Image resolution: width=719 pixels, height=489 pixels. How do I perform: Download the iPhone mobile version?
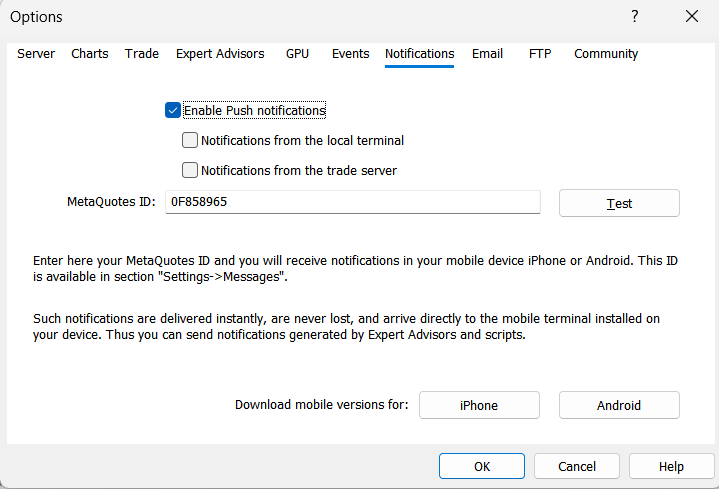coord(479,405)
